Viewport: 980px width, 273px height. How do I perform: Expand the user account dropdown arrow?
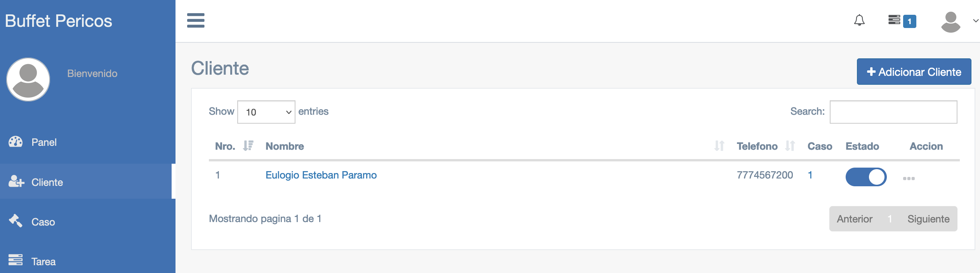click(975, 21)
